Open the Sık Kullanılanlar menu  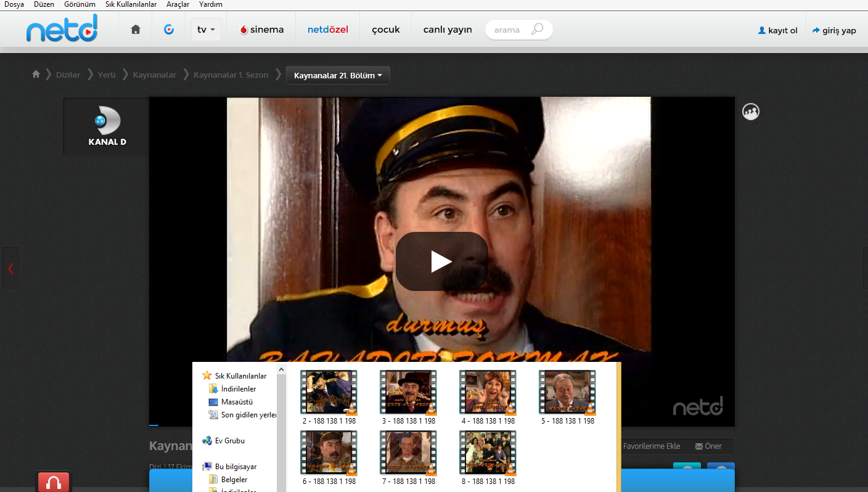(x=131, y=4)
